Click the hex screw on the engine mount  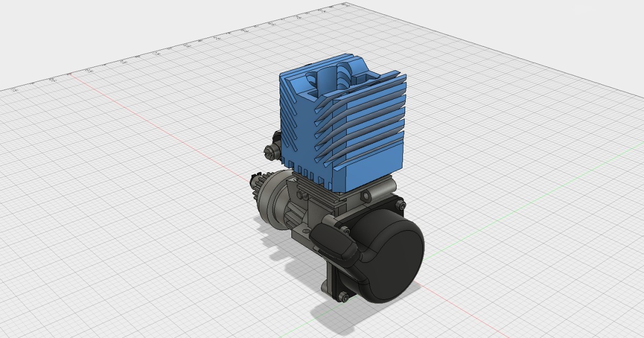[x=400, y=207]
